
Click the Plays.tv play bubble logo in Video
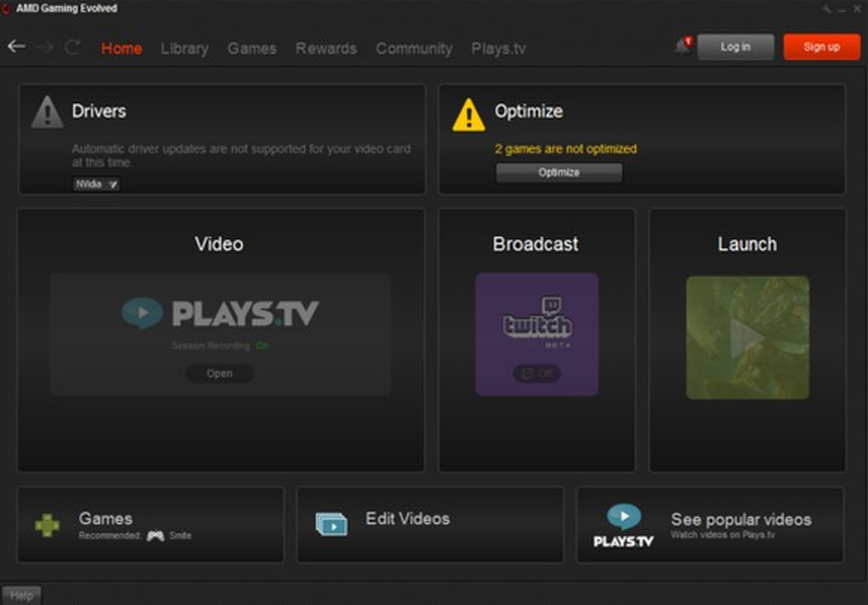point(142,313)
